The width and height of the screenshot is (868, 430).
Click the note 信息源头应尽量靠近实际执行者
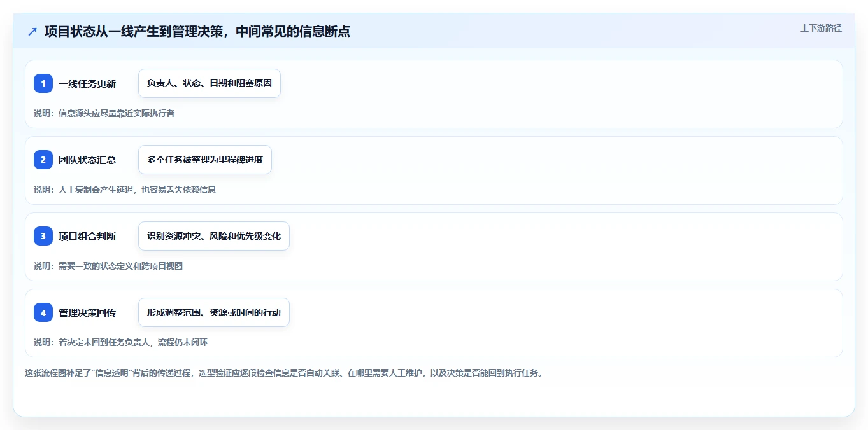pyautogui.click(x=117, y=113)
